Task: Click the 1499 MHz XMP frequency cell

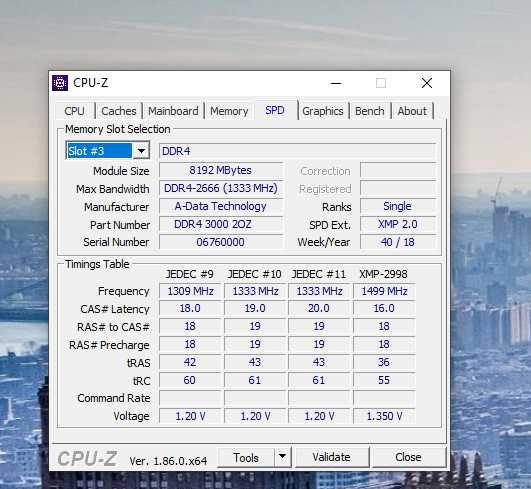Action: point(384,291)
